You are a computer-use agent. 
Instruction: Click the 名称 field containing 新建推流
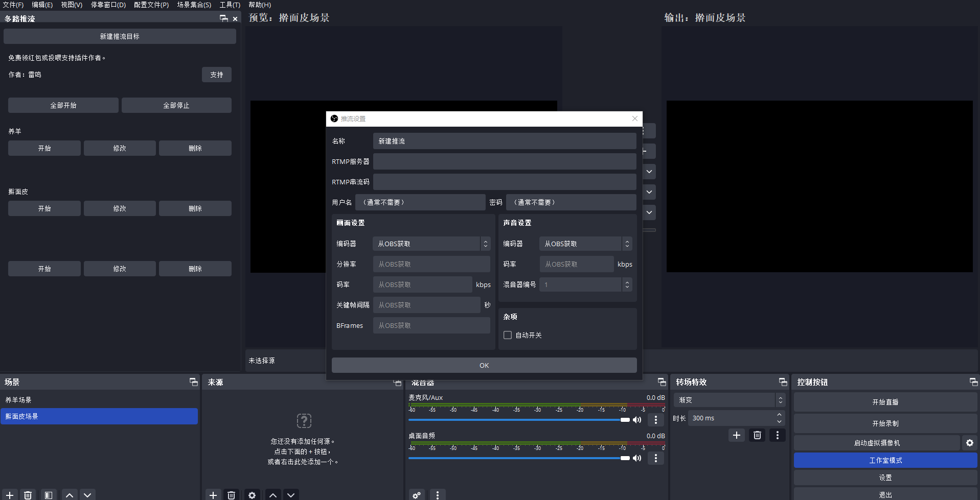tap(505, 141)
